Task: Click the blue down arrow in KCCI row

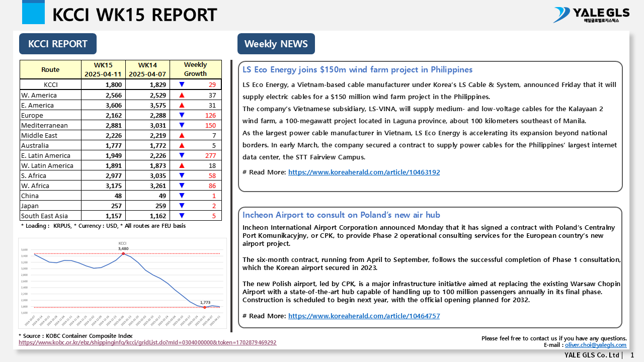Action: 182,84
